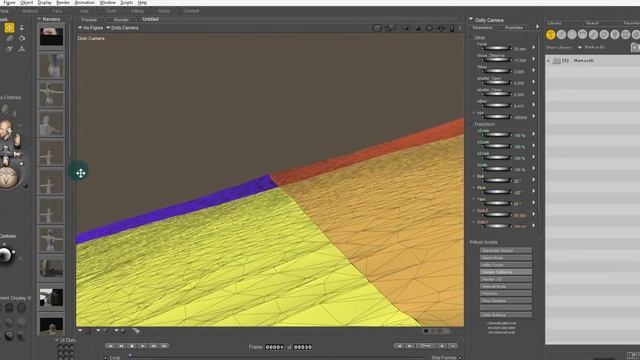The height and width of the screenshot is (360, 640).
Task: Open the Help menu
Action: [142, 2]
